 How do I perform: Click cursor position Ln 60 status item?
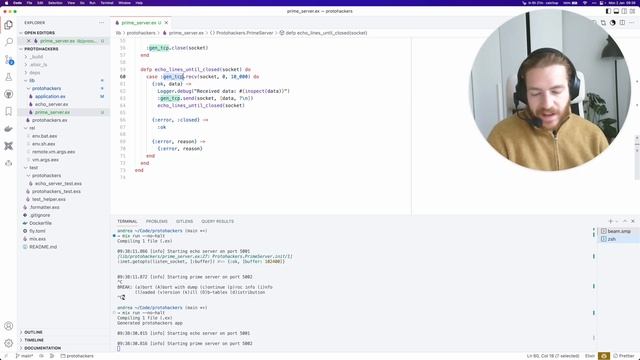pos(553,356)
